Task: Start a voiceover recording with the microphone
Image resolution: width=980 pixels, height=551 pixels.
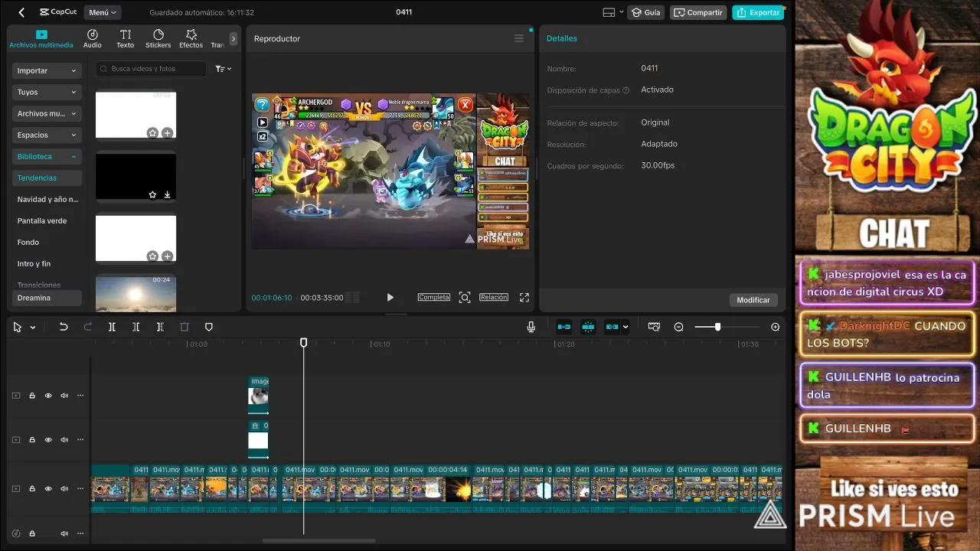Action: click(531, 327)
